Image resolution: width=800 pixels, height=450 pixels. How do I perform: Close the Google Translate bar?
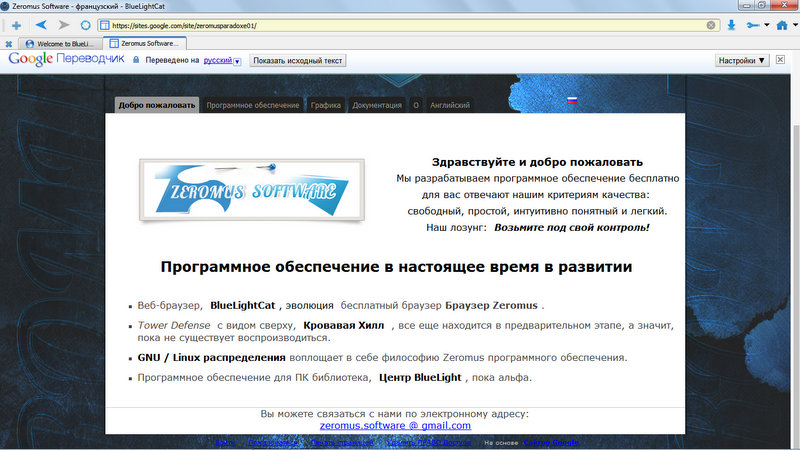(x=780, y=60)
